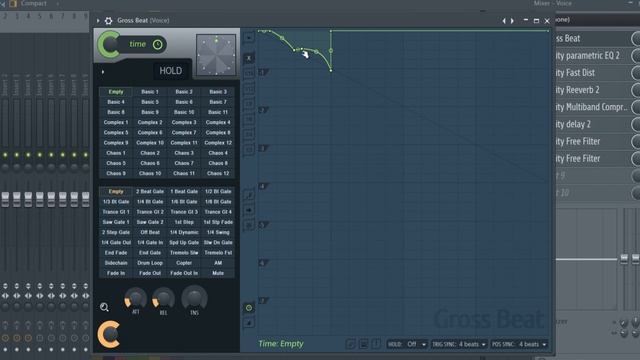Adjust the green time mix knob
This screenshot has width=640, height=360.
tap(109, 44)
